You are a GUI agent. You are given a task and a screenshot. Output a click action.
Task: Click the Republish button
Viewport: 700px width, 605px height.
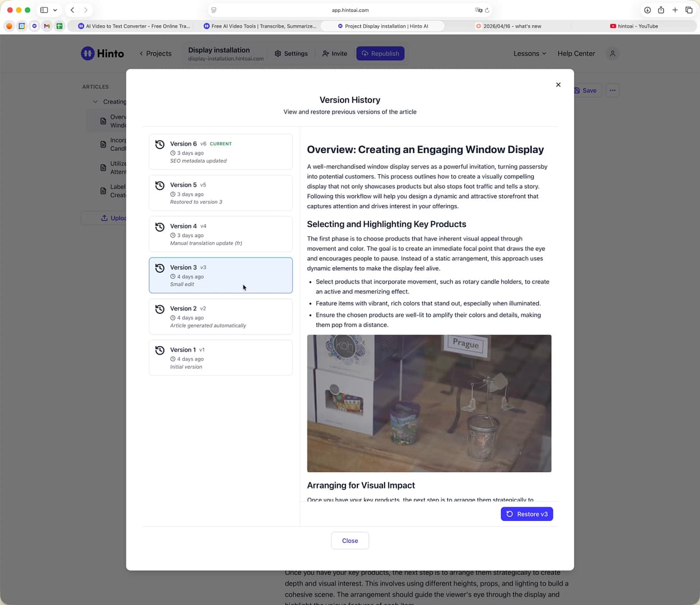[x=380, y=53]
